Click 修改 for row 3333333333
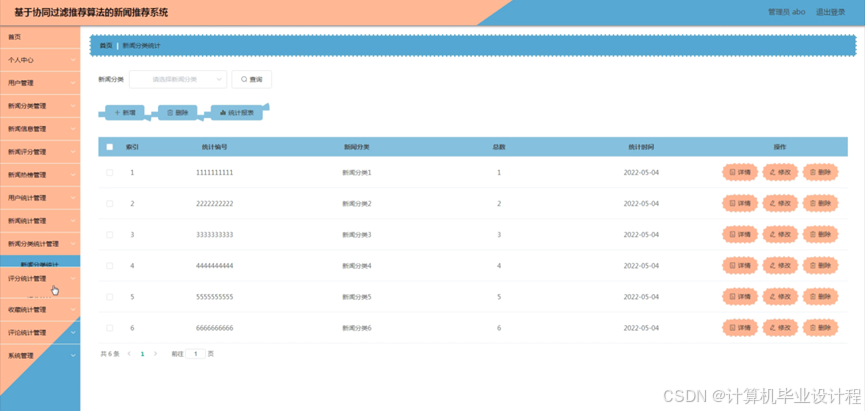Screen dimensions: 865x411 pos(780,234)
